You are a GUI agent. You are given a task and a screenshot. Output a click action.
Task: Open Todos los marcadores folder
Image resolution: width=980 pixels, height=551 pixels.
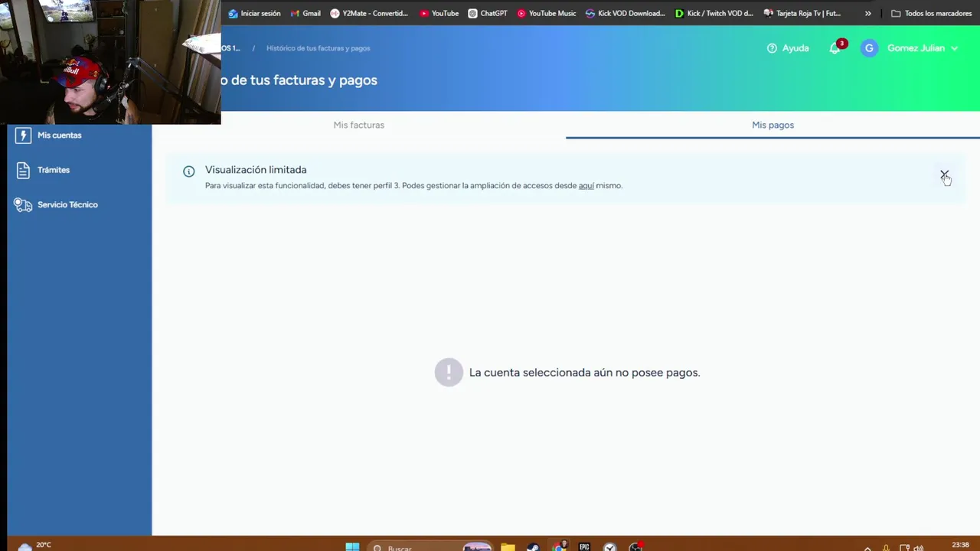[x=932, y=13]
